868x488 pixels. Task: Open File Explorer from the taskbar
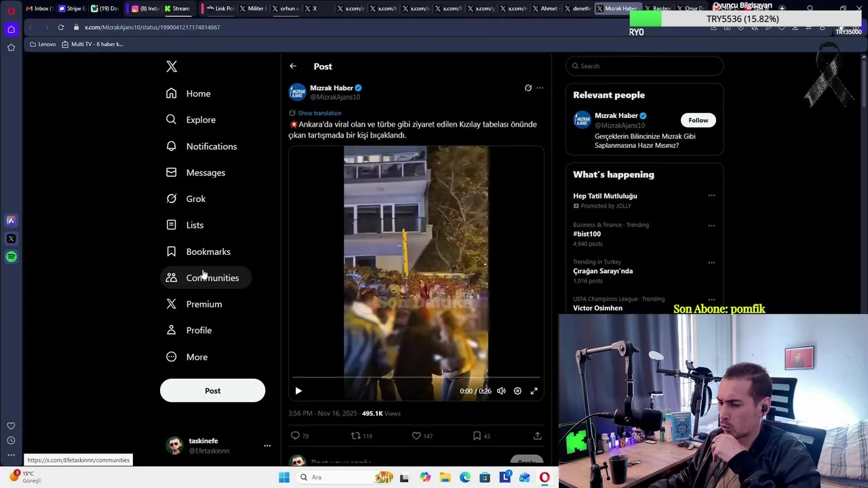(445, 478)
